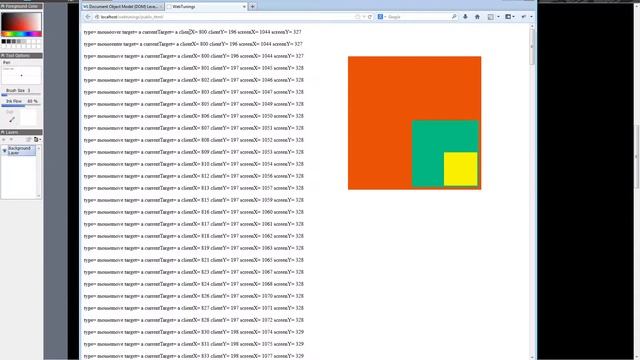Expand the bookmarks menu dropdown arrow
Viewport: 640px width, 360px height.
(x=498, y=17)
